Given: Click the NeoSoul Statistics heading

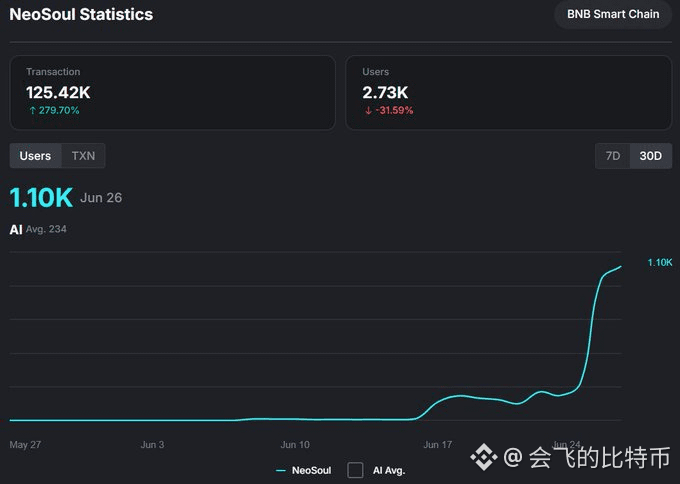Looking at the screenshot, I should click(81, 14).
